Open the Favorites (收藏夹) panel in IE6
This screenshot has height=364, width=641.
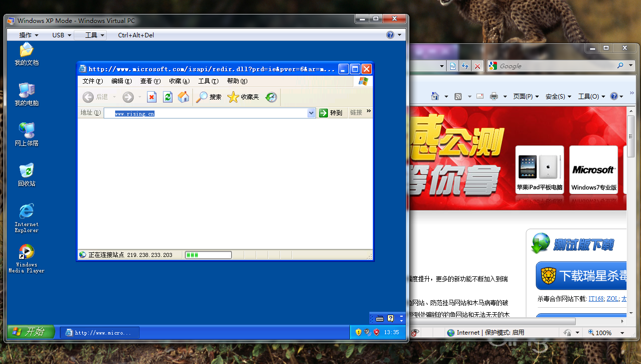[243, 97]
